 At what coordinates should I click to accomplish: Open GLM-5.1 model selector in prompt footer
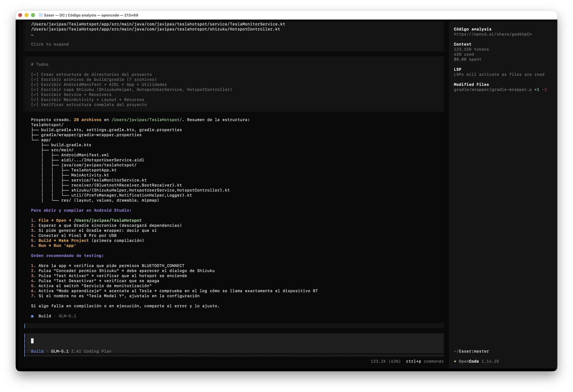coord(60,351)
